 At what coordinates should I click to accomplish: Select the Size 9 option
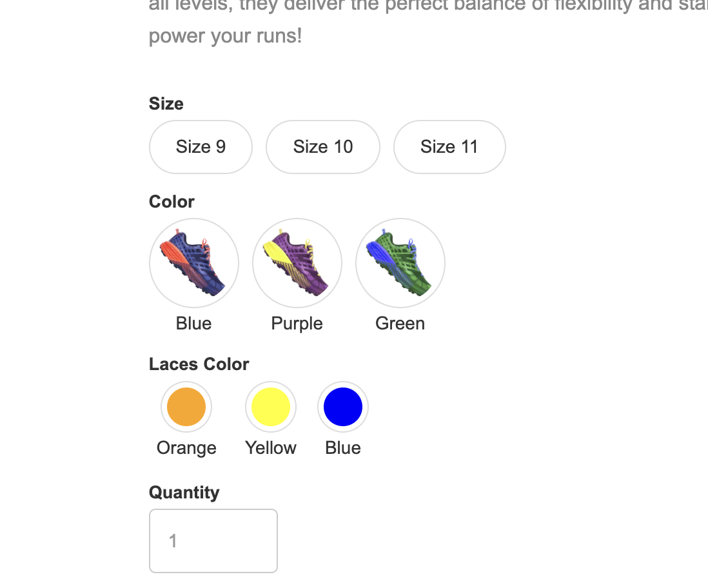point(201,147)
